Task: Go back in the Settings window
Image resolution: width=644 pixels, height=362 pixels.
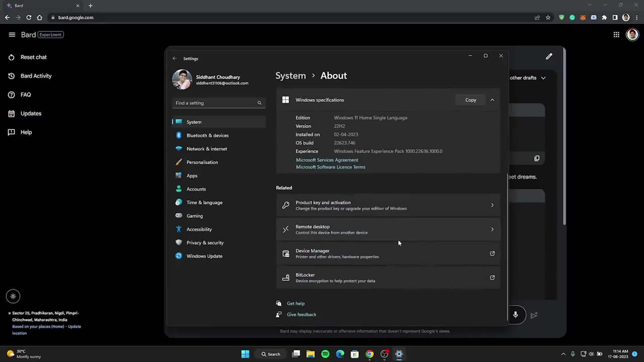Action: pyautogui.click(x=174, y=58)
